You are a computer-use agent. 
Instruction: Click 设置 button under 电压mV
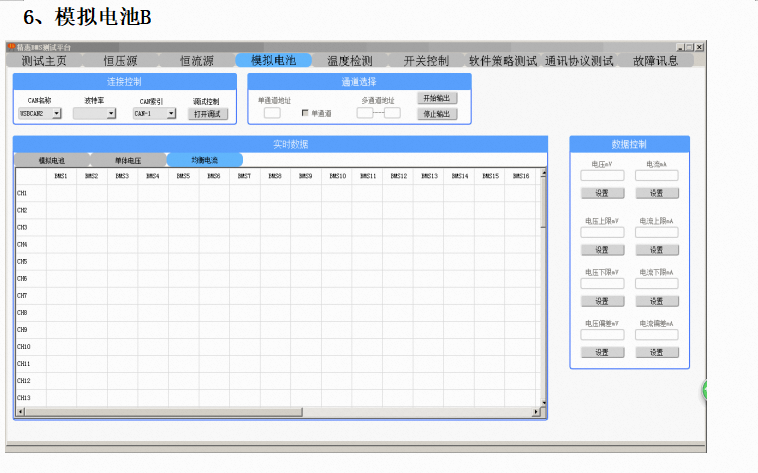tap(602, 193)
